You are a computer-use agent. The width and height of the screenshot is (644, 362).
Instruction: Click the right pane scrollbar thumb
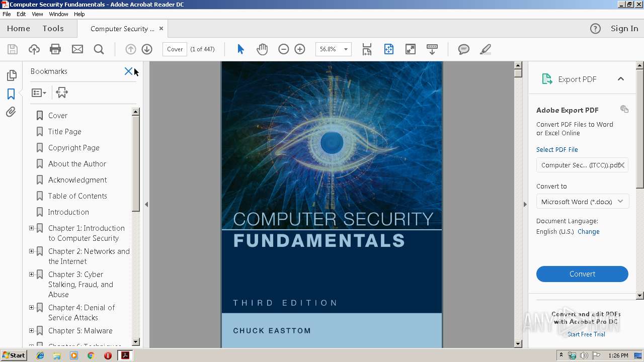(x=640, y=128)
